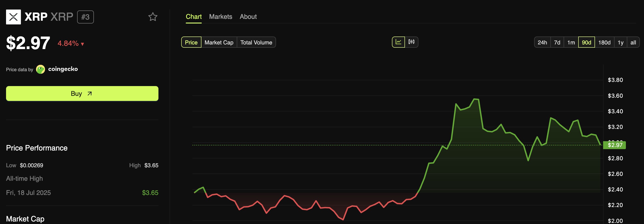Click the red down arrow next to 4.84%
The height and width of the screenshot is (224, 644).
click(x=82, y=44)
